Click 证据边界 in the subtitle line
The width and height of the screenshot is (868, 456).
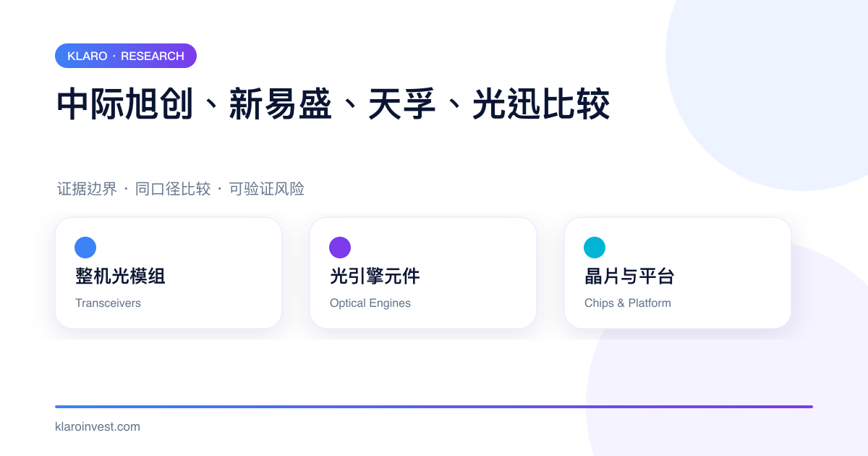87,189
